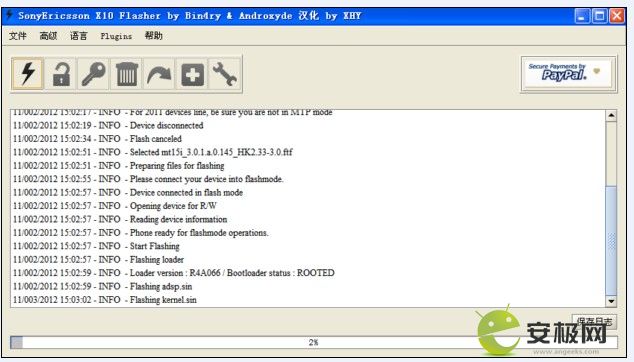Click the plus sign toolbar icon

click(x=192, y=74)
